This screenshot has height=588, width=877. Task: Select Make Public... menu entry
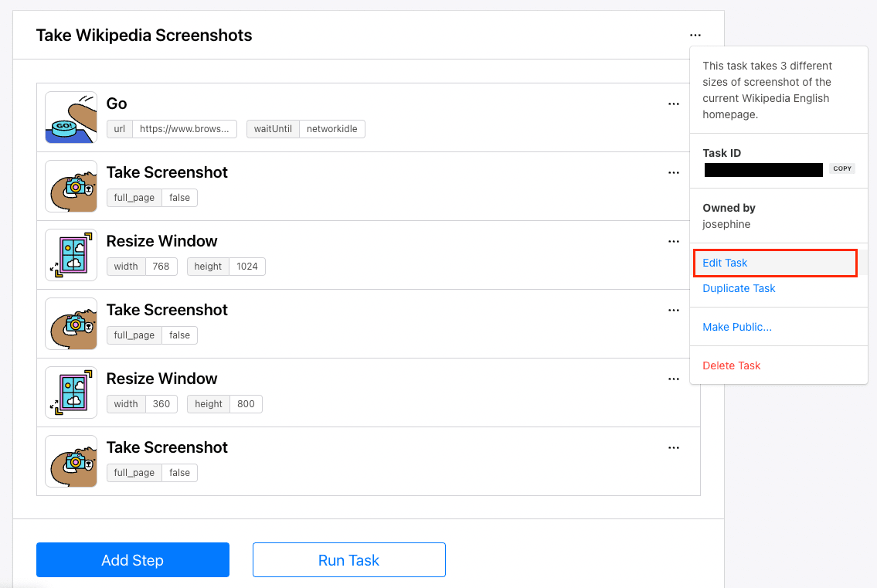[737, 327]
